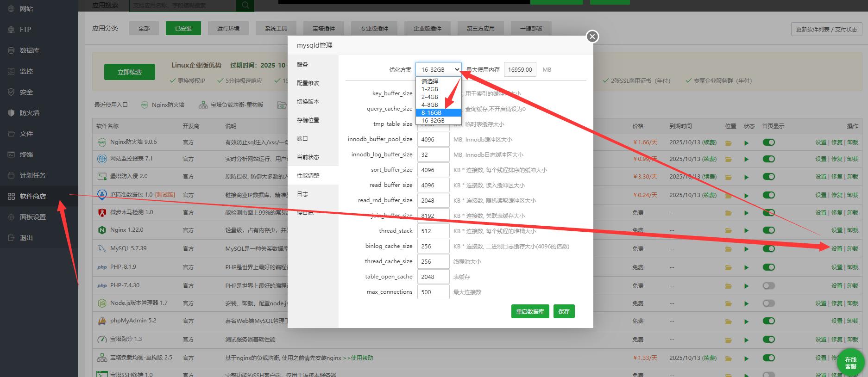868x377 pixels.
Task: Filter apps by 运行环境 category
Action: (228, 28)
